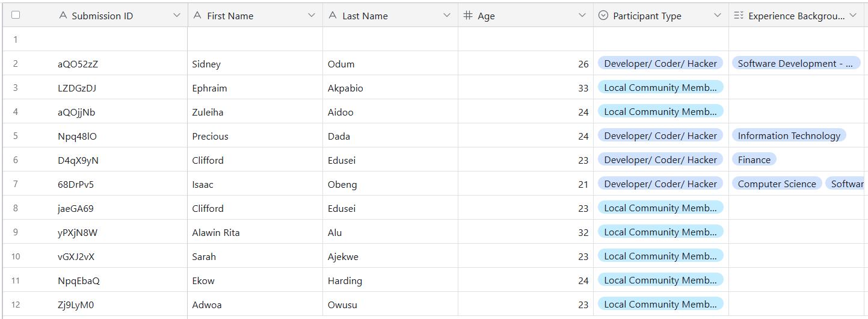Image resolution: width=868 pixels, height=319 pixels.
Task: Select row number 12
Action: tap(16, 304)
